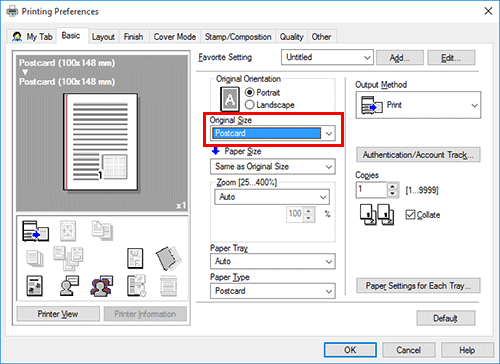The height and width of the screenshot is (364, 500).
Task: Toggle the Collate checkbox
Action: (410, 215)
